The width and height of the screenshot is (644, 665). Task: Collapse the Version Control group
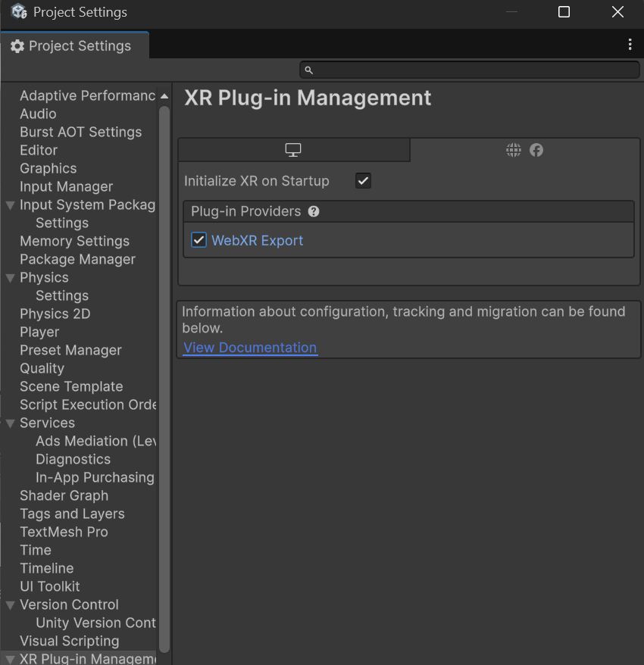10,605
